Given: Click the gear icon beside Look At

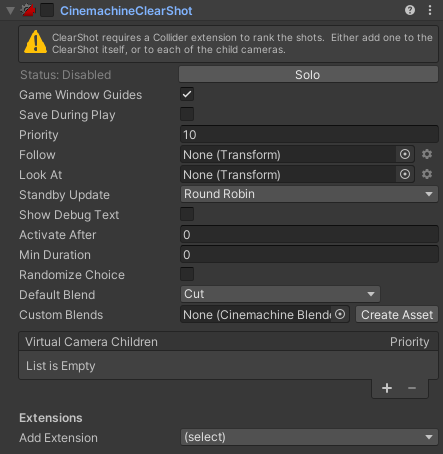Looking at the screenshot, I should [x=427, y=174].
